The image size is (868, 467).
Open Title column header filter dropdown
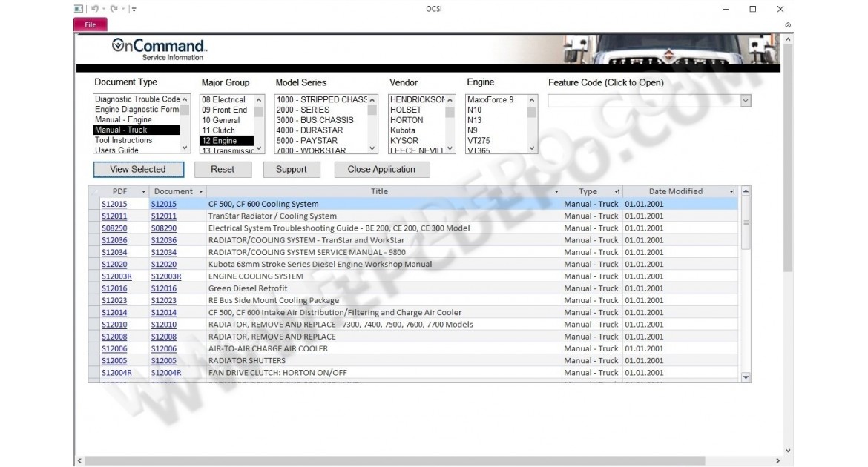[x=556, y=192]
